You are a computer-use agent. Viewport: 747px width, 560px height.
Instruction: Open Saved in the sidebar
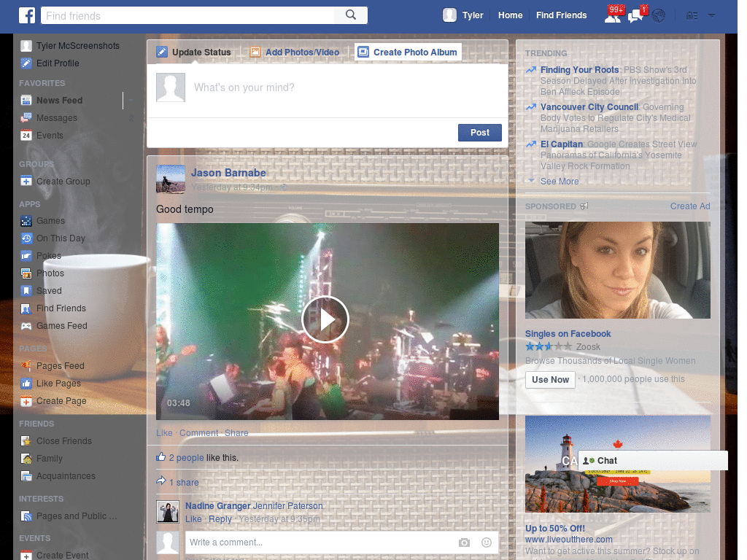[41, 291]
